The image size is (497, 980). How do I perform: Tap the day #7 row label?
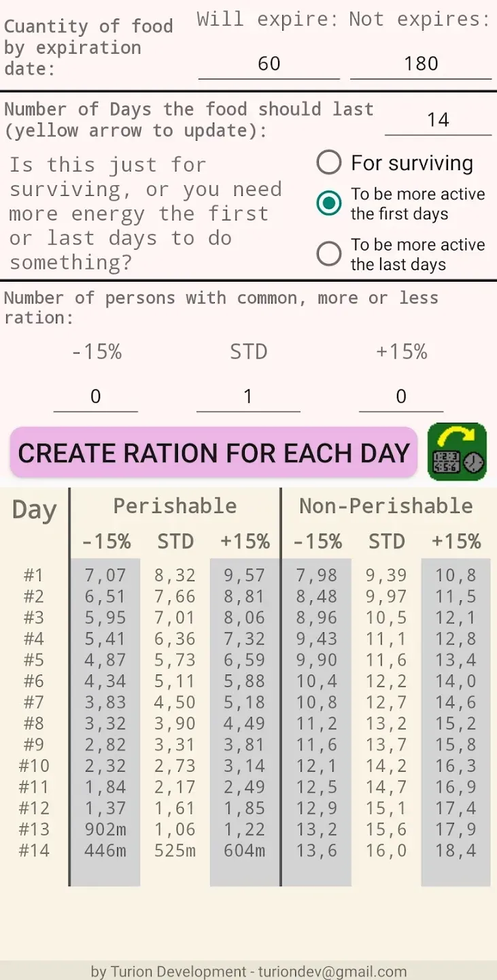point(34,702)
